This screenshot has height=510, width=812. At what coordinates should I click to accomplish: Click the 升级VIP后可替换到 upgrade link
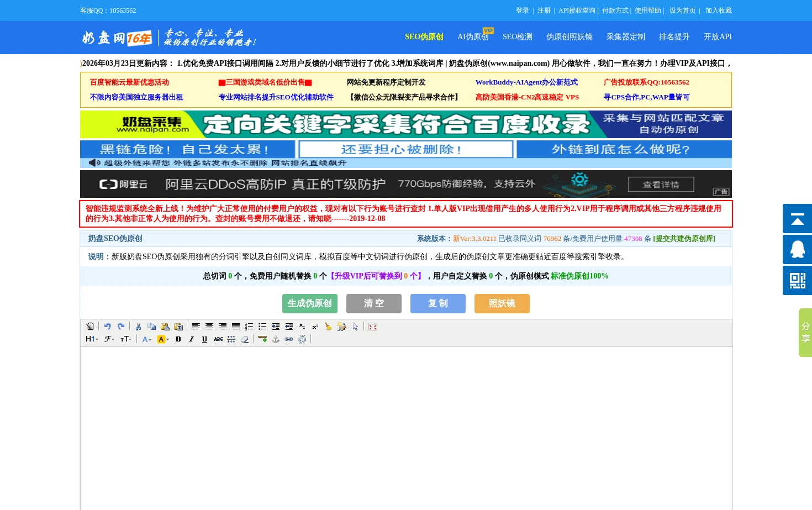377,276
